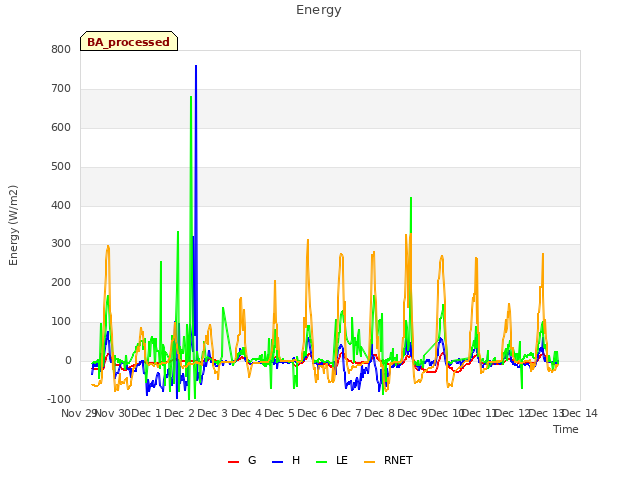Click the 700 y-axis tick label
This screenshot has height=480, width=640.
click(61, 89)
